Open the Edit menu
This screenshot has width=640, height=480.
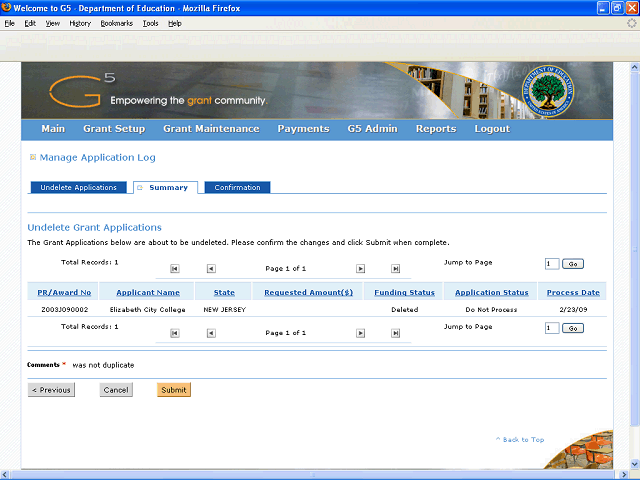coord(30,23)
